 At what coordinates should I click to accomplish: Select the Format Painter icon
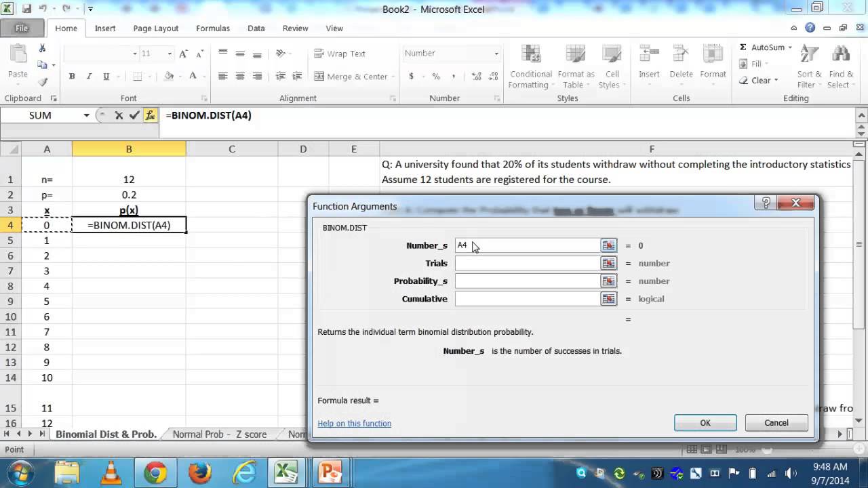[x=42, y=81]
